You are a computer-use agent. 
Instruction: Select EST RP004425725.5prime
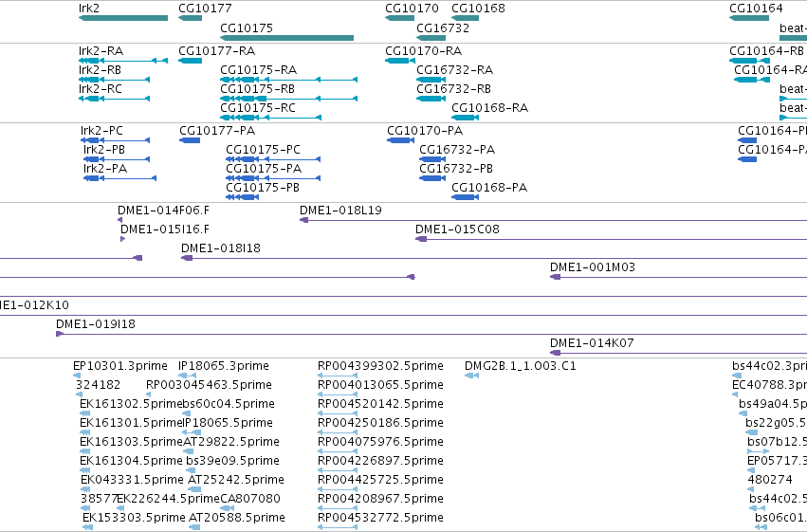(338, 489)
